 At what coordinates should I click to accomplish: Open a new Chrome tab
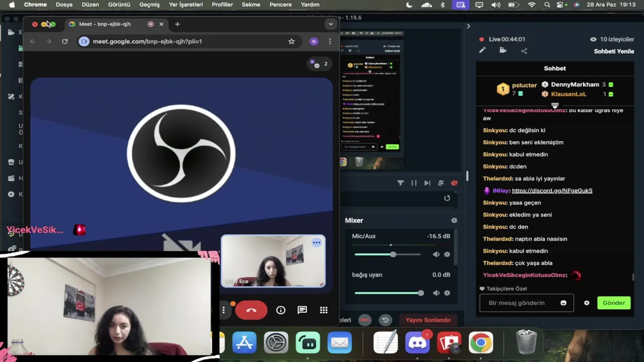pos(177,24)
